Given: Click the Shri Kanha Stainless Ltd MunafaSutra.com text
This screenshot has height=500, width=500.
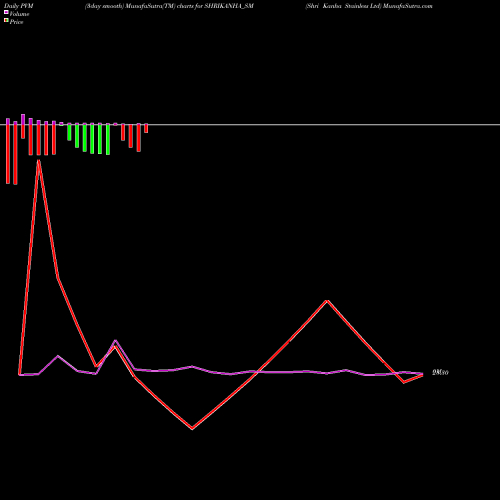Looking at the screenshot, I should pyautogui.click(x=369, y=6).
